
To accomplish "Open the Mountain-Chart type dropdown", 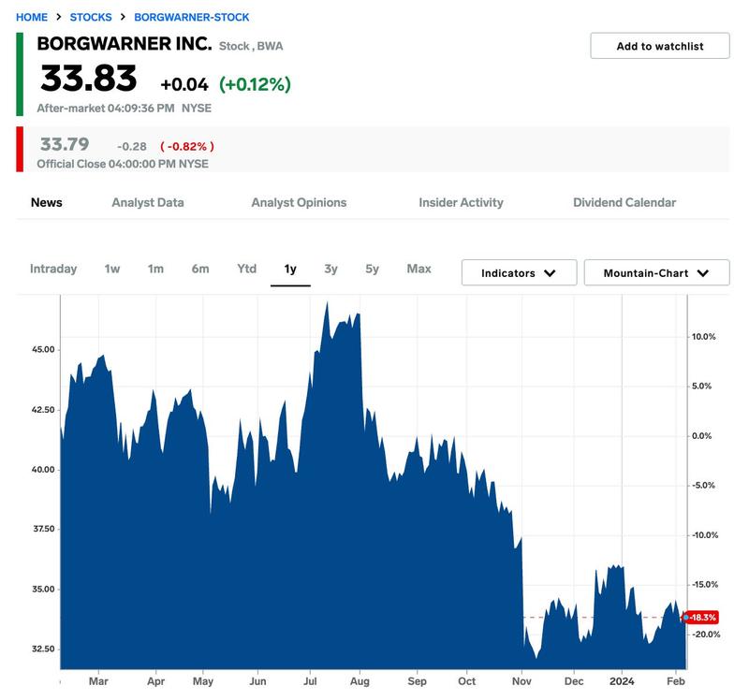I will (657, 272).
